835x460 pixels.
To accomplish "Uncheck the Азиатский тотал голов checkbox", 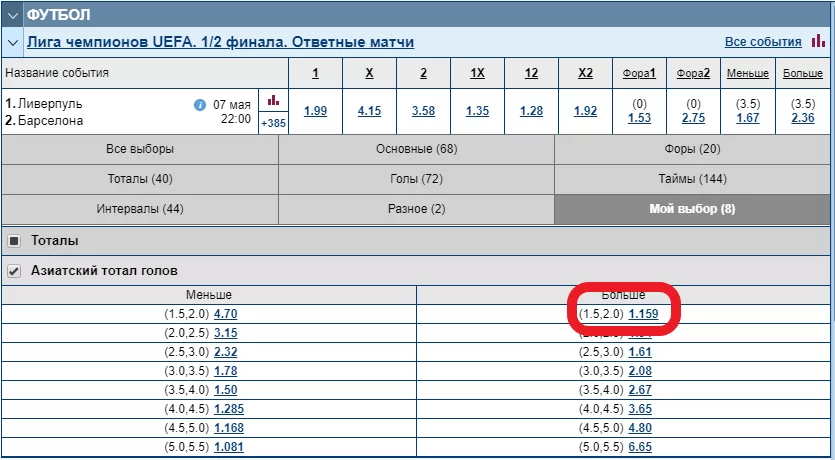I will click(14, 270).
